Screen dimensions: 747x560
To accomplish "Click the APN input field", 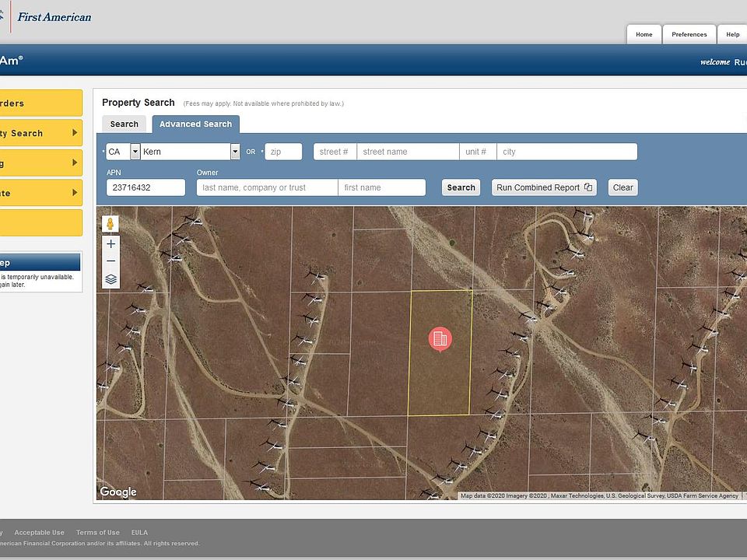I will click(x=146, y=187).
